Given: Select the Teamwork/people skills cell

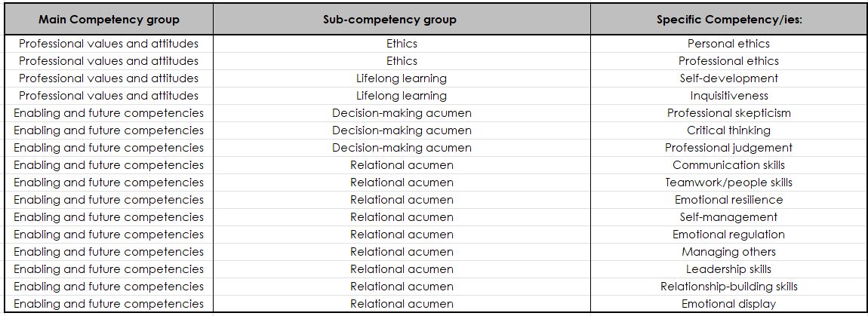Looking at the screenshot, I should (x=728, y=183).
